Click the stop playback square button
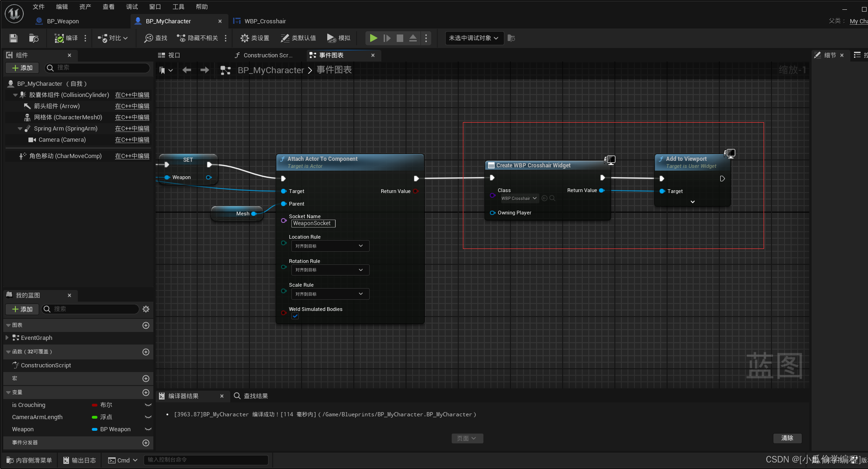868x469 pixels. click(400, 38)
